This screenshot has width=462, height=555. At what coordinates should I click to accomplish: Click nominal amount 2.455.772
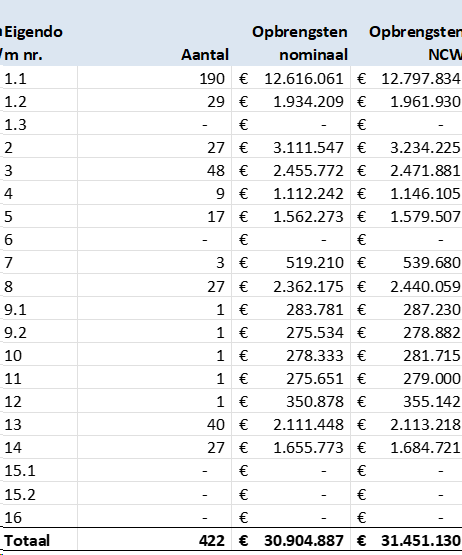click(x=308, y=171)
